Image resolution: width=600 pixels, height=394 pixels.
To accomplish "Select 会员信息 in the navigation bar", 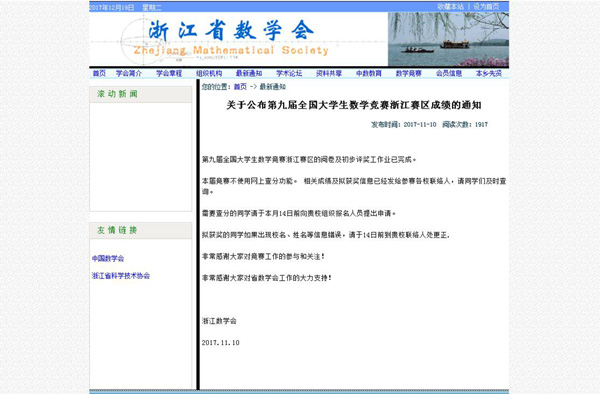I will 449,73.
